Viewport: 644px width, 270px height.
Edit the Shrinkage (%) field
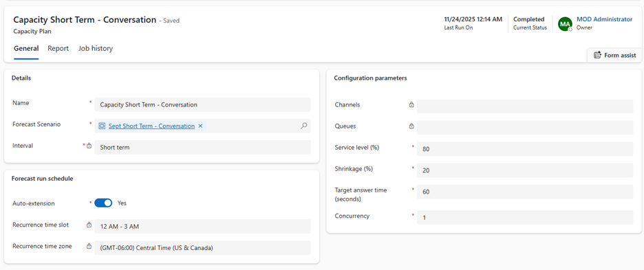pyautogui.click(x=525, y=170)
